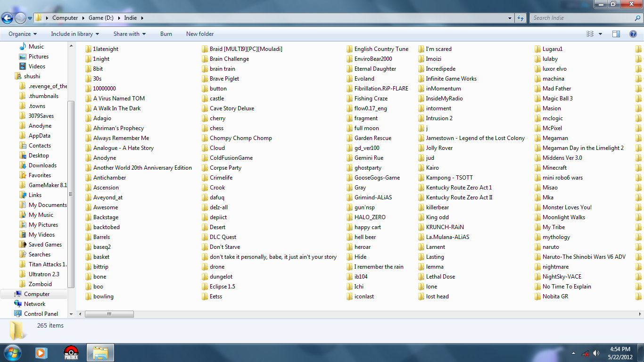Image resolution: width=644 pixels, height=362 pixels.
Task: Click the Change your view icon
Action: 590,34
